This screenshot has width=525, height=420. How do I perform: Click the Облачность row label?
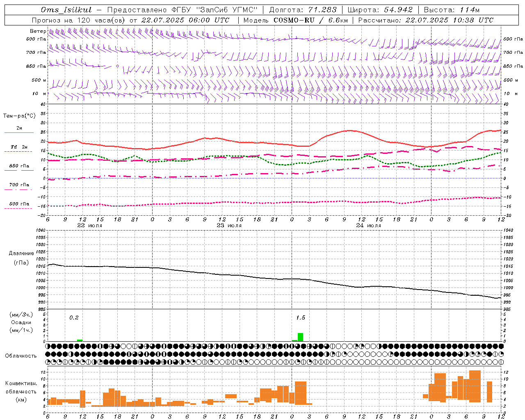point(21,356)
